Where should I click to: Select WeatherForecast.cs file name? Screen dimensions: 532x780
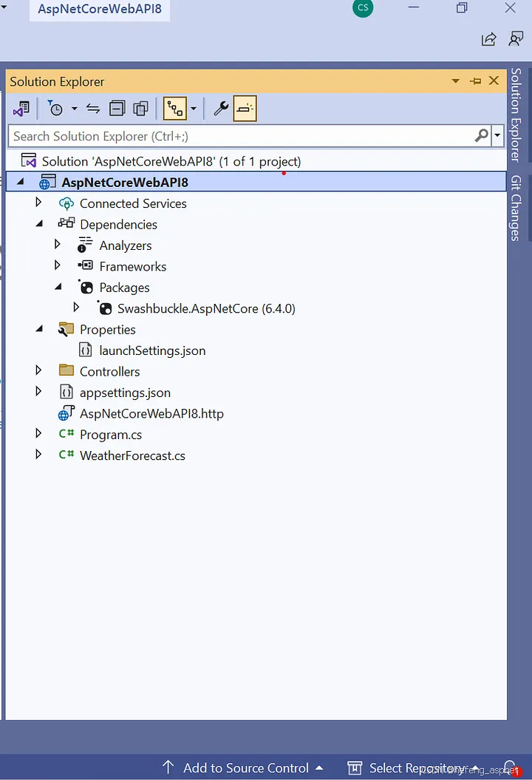pyautogui.click(x=132, y=455)
